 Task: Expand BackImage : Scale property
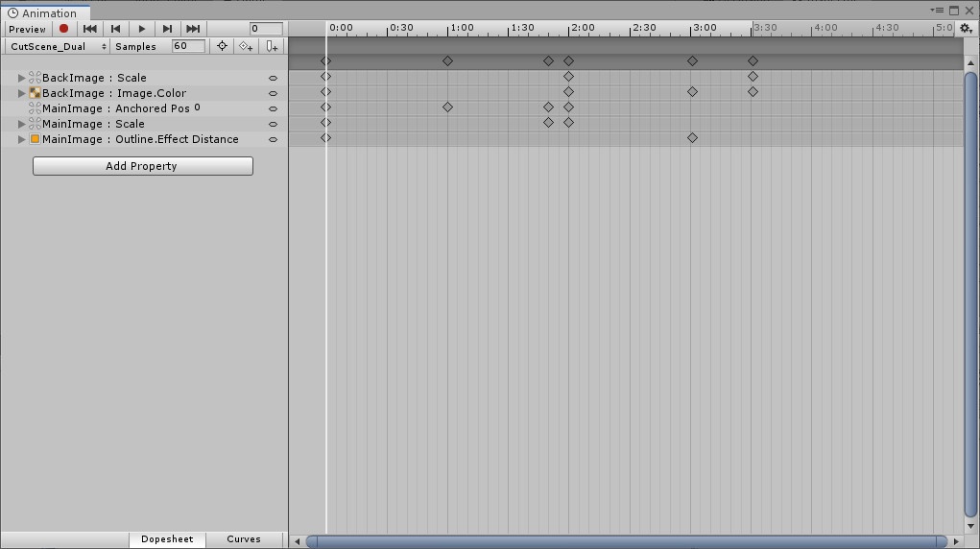click(x=21, y=78)
